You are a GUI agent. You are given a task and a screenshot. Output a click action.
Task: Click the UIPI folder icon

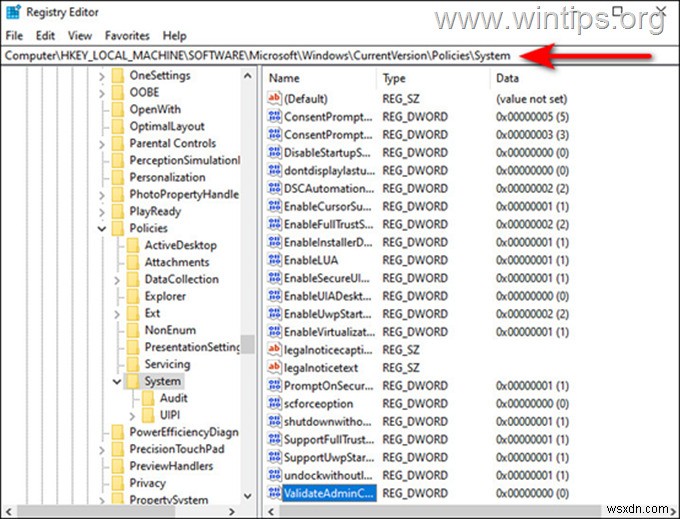[148, 415]
